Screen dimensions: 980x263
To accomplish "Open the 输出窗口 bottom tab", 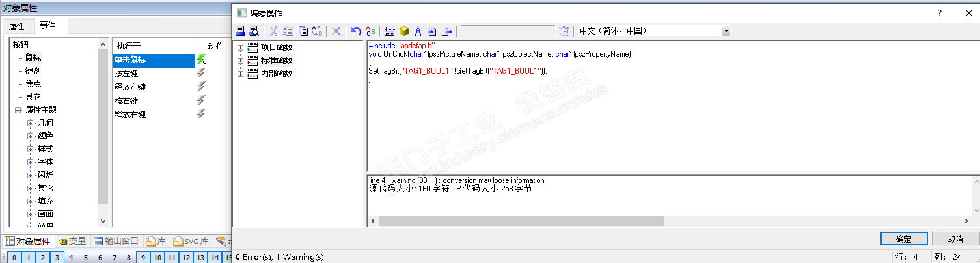I will coord(116,242).
